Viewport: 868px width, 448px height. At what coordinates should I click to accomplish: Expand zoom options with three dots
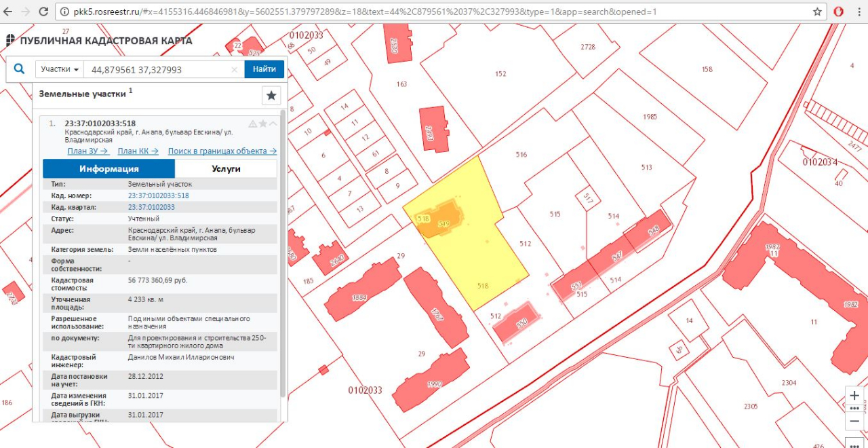click(854, 409)
